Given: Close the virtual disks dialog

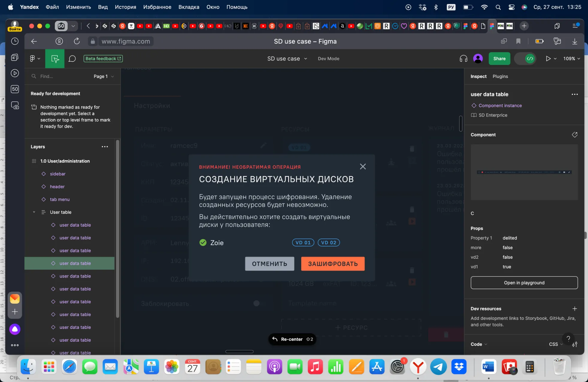Looking at the screenshot, I should click(363, 167).
